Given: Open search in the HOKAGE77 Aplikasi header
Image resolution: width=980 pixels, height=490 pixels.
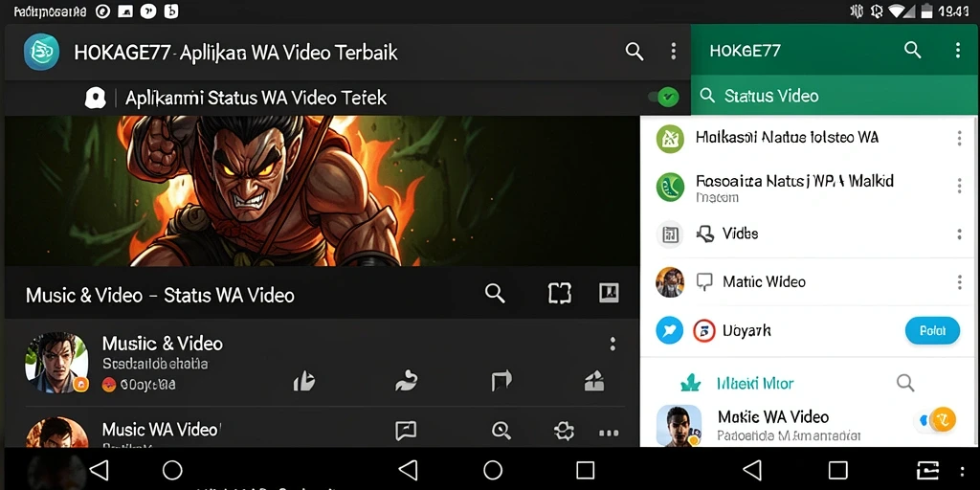Looking at the screenshot, I should (635, 52).
